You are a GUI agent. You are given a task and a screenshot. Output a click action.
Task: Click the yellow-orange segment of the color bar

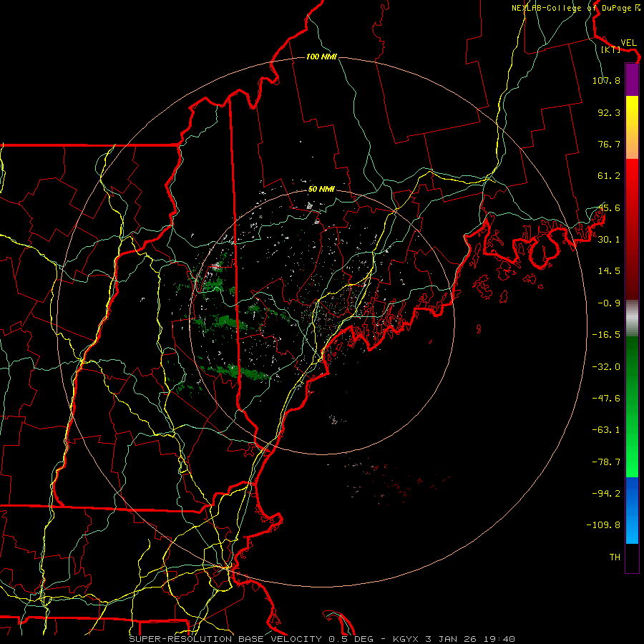632,127
